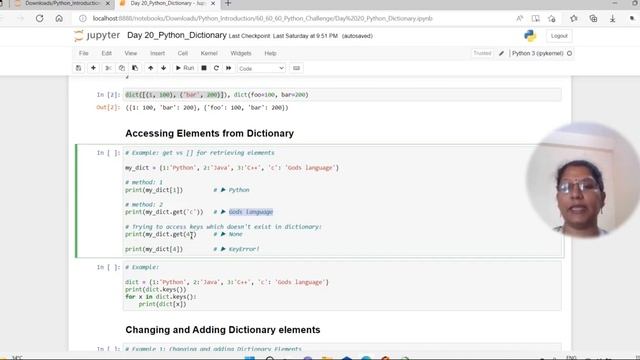The height and width of the screenshot is (360, 640).
Task: Move the selected cell down
Action: tap(163, 68)
